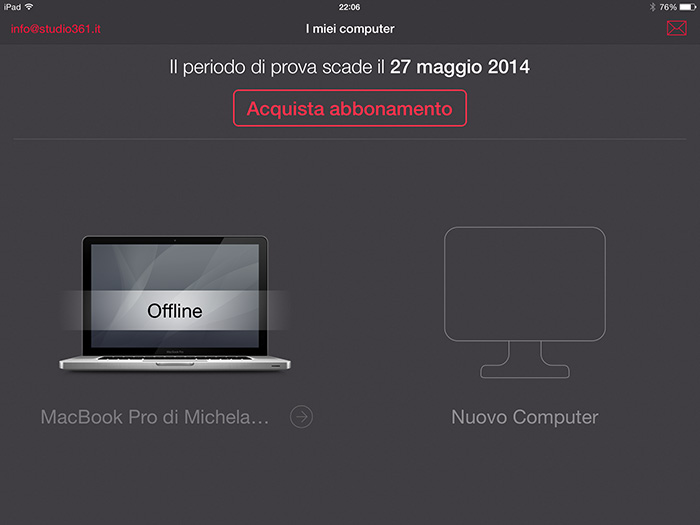Tap the Wi-Fi icon in status bar

(x=29, y=7)
